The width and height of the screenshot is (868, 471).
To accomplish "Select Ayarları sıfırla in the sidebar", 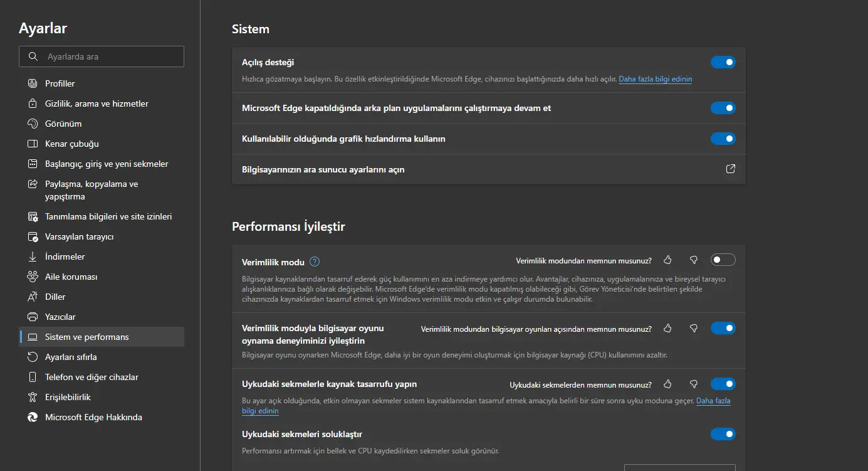I will [x=102, y=357].
